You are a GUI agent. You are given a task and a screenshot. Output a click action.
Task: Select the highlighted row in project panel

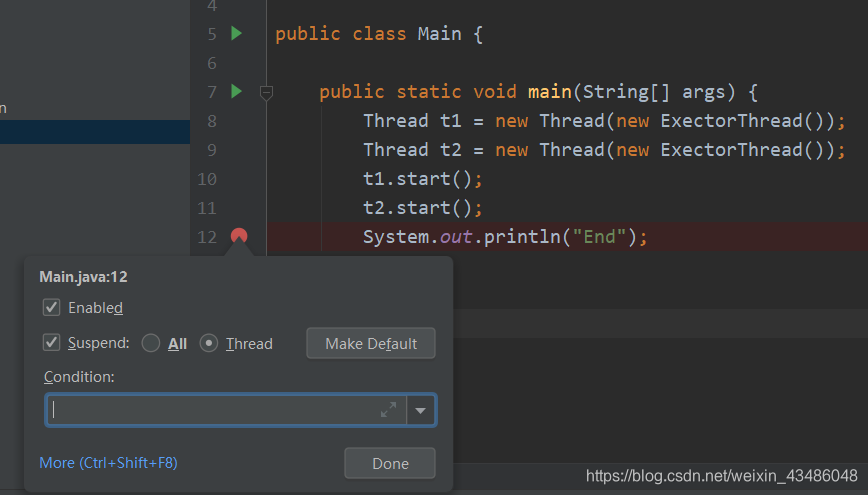(x=95, y=132)
